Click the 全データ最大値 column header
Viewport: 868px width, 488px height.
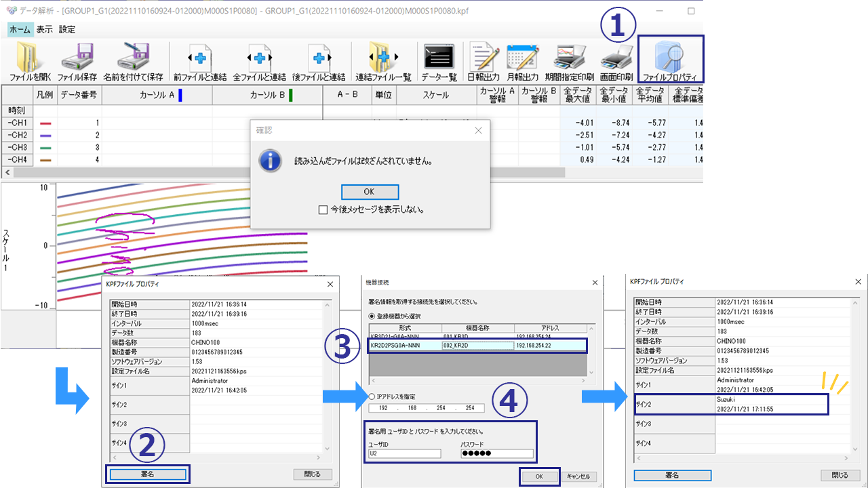click(x=578, y=95)
